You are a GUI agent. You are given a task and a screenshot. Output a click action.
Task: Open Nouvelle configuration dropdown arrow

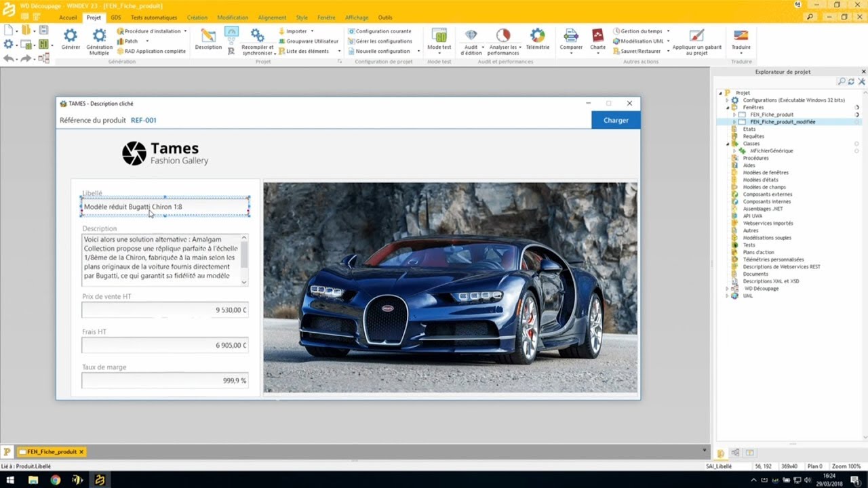click(418, 51)
